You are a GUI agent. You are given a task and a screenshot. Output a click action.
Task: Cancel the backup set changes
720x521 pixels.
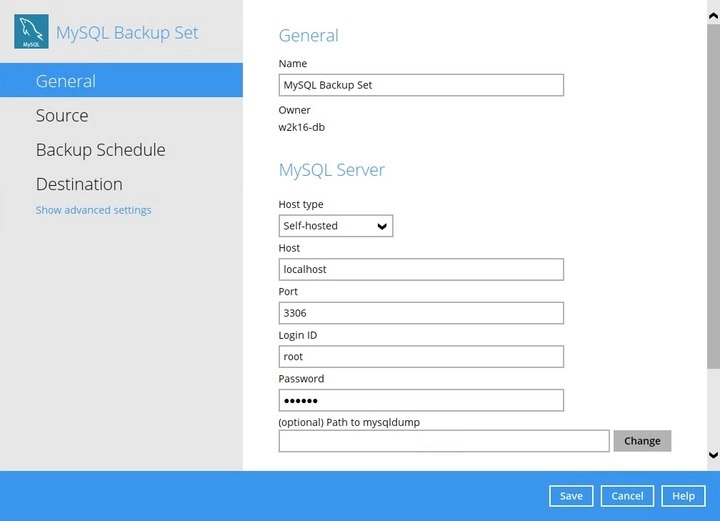pos(627,496)
